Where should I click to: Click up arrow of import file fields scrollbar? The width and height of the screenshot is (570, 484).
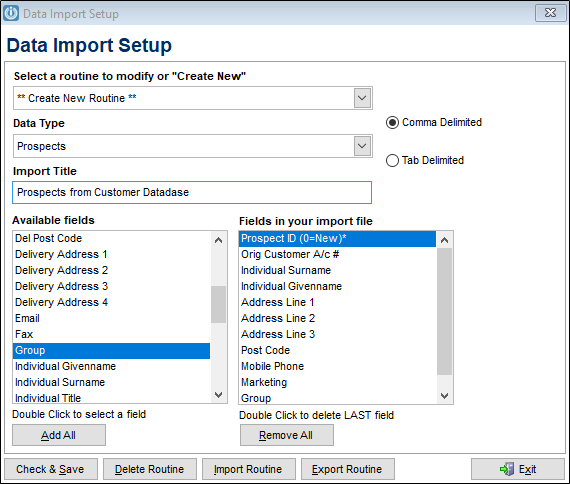pos(444,240)
